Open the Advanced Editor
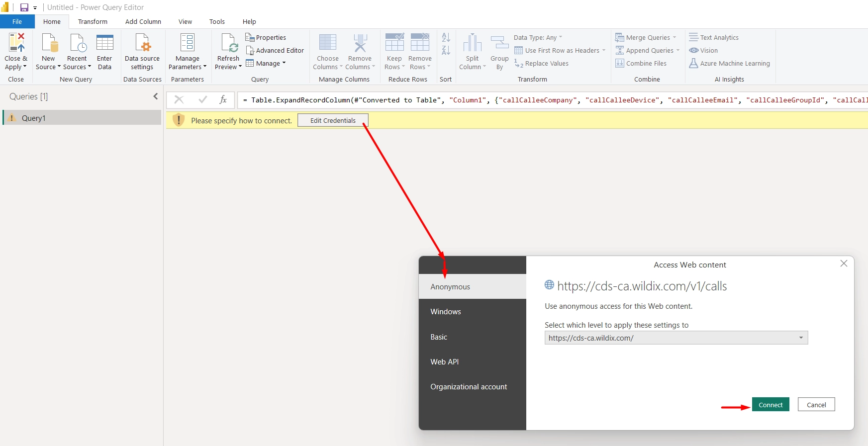 coord(275,51)
